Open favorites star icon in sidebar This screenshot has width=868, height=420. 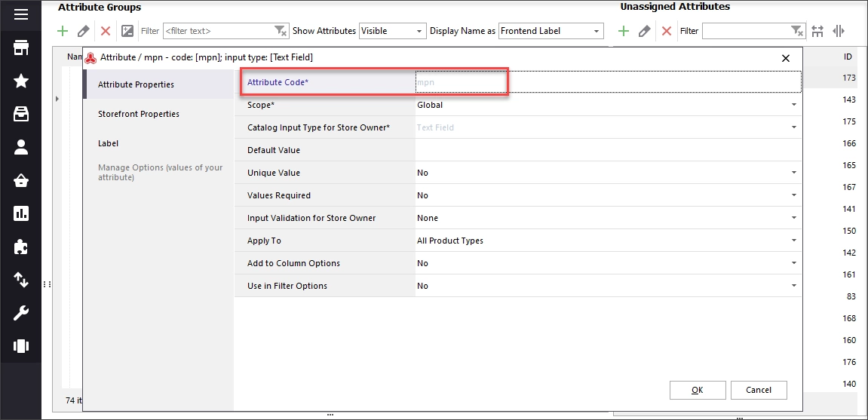21,81
